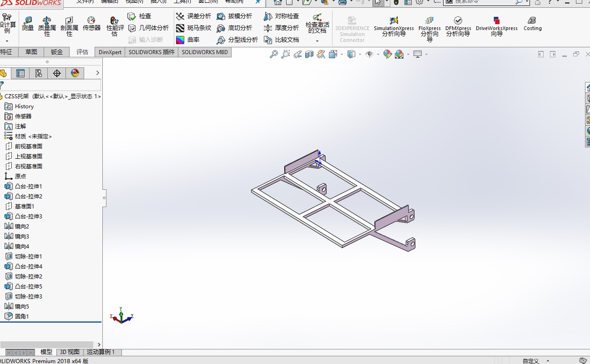Screen dimensions: 590x364
Task: Click the XYZ orientation triad
Action: coord(121,315)
